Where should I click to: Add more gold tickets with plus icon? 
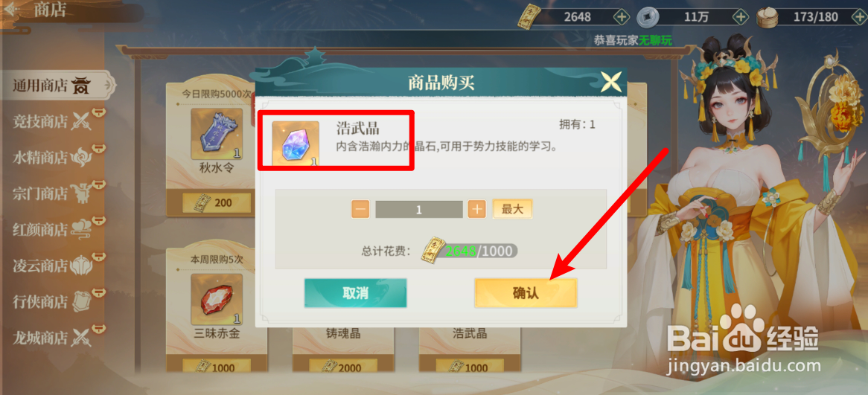point(622,16)
